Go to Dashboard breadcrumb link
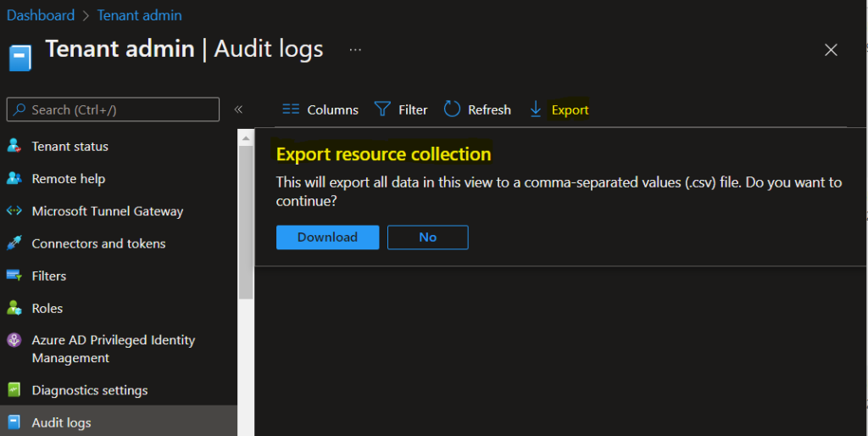The width and height of the screenshot is (868, 436). tap(41, 15)
